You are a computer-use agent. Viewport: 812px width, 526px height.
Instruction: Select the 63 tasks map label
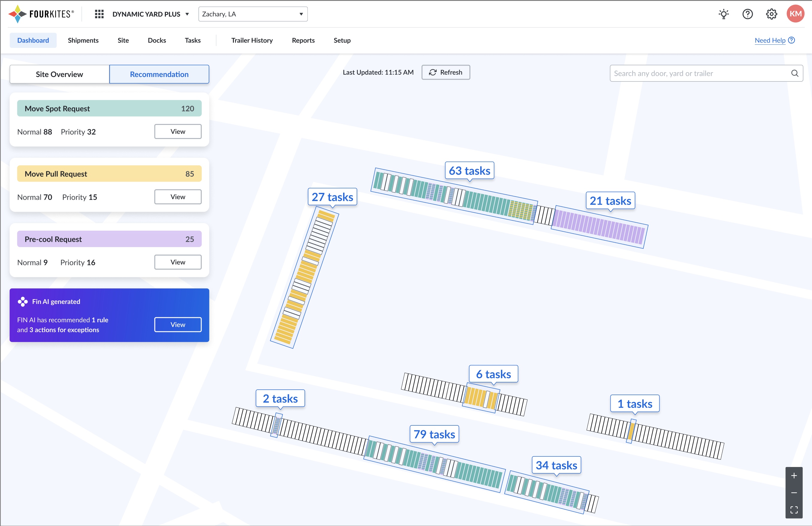(x=469, y=170)
